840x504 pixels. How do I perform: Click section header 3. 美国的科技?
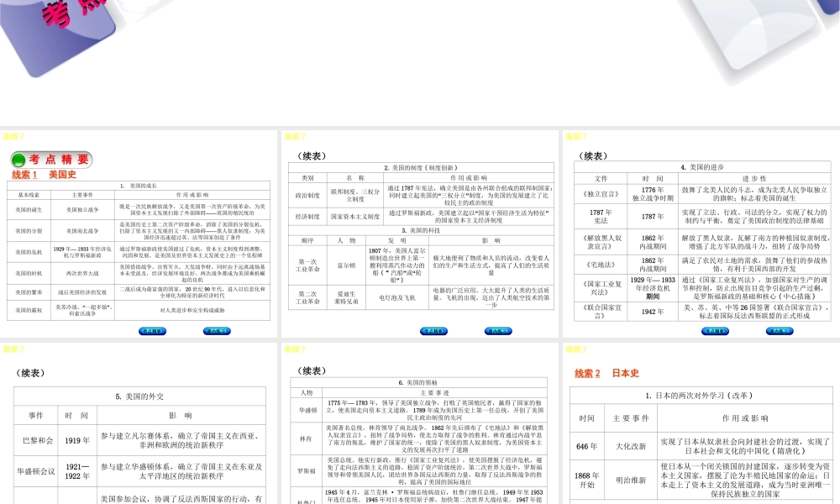point(421,230)
